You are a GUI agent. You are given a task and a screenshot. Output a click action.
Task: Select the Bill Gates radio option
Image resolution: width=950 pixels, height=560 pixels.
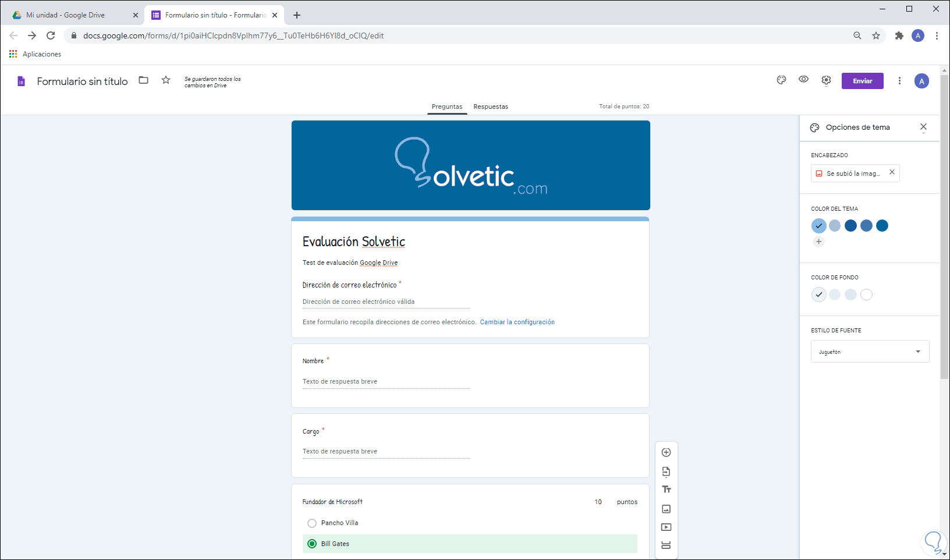[x=312, y=544]
